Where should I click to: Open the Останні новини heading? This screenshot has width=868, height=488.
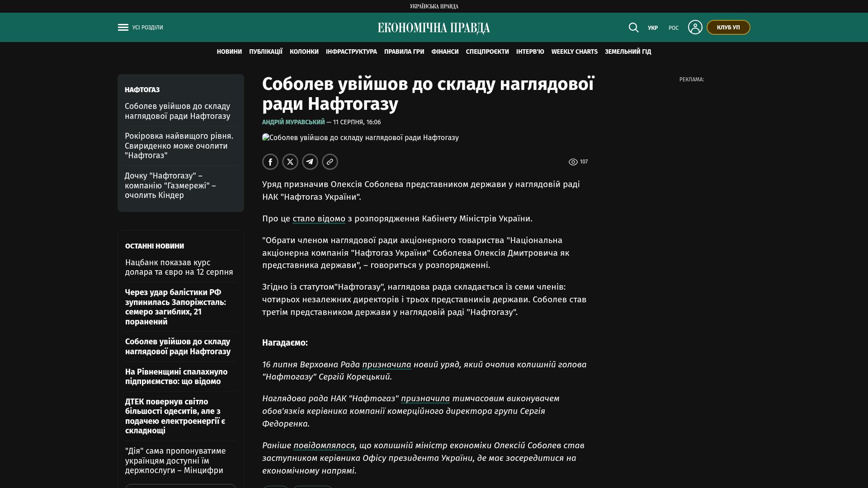(x=155, y=246)
